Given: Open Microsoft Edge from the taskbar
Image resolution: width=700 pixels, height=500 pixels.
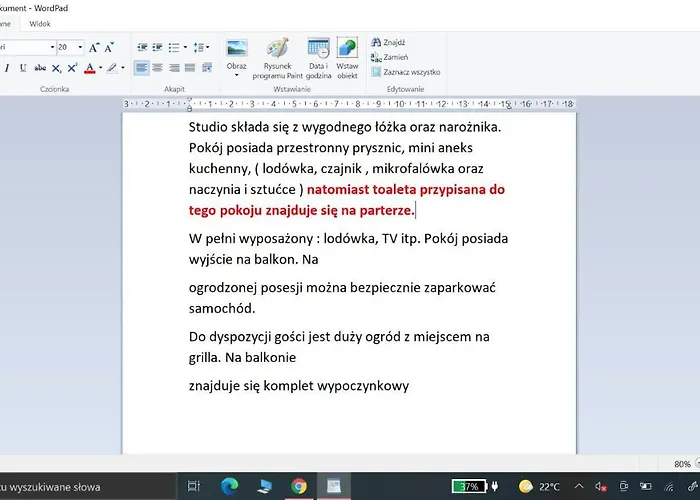Looking at the screenshot, I should (x=229, y=486).
